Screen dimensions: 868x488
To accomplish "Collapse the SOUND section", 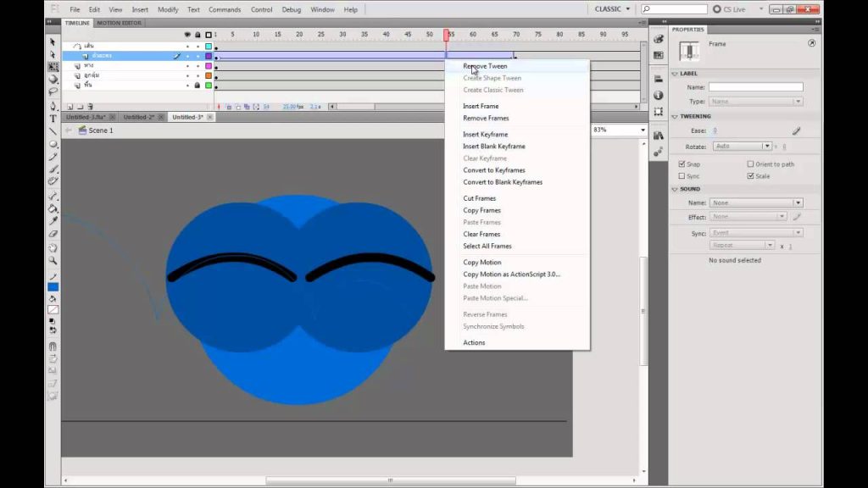I will click(675, 189).
